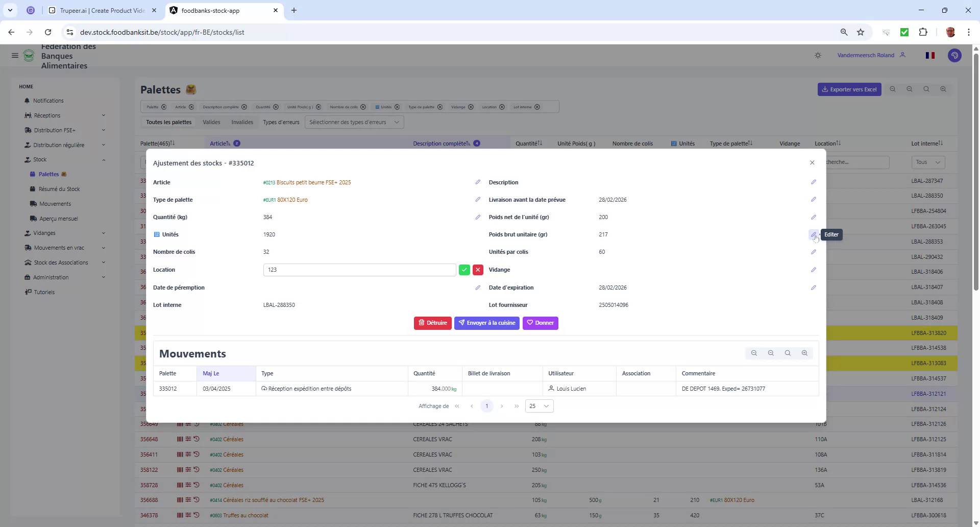Confirm the Location edit with the green checkmark
980x527 pixels.
pyautogui.click(x=464, y=270)
